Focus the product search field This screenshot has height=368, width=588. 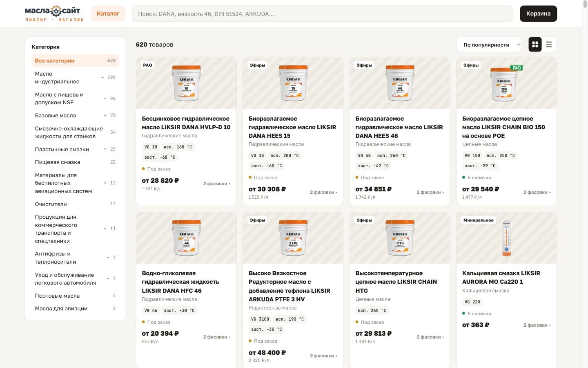click(322, 14)
